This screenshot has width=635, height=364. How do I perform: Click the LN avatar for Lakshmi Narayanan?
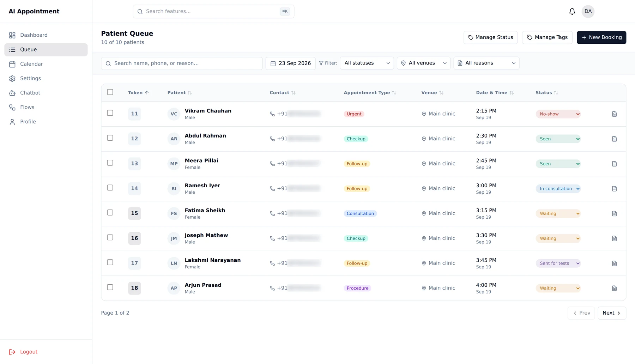(174, 263)
